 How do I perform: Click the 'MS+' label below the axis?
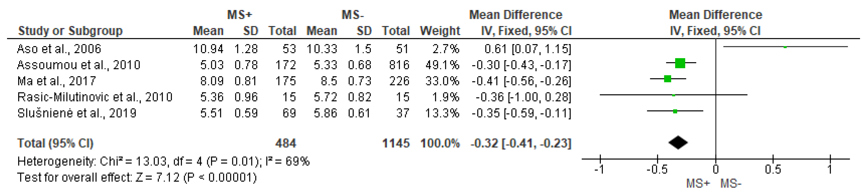(698, 184)
